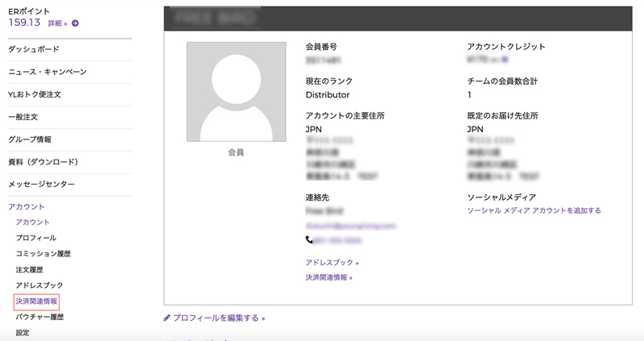Select YLおトク便注文 in the sidebar

[35, 94]
